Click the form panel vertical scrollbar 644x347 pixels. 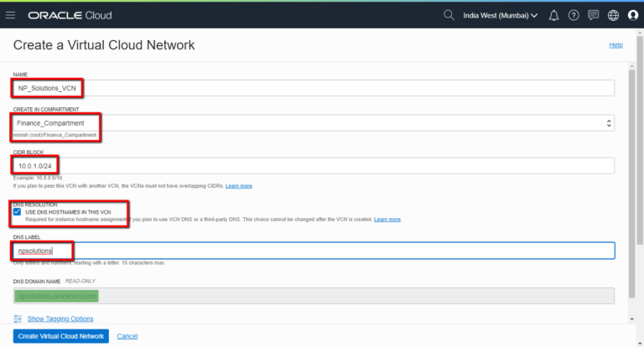tap(631, 184)
